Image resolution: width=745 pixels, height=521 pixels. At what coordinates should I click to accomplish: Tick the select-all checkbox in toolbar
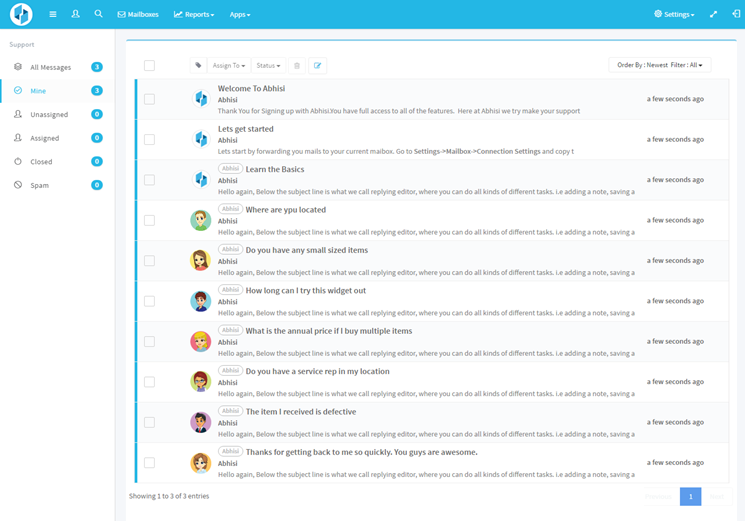pos(149,66)
